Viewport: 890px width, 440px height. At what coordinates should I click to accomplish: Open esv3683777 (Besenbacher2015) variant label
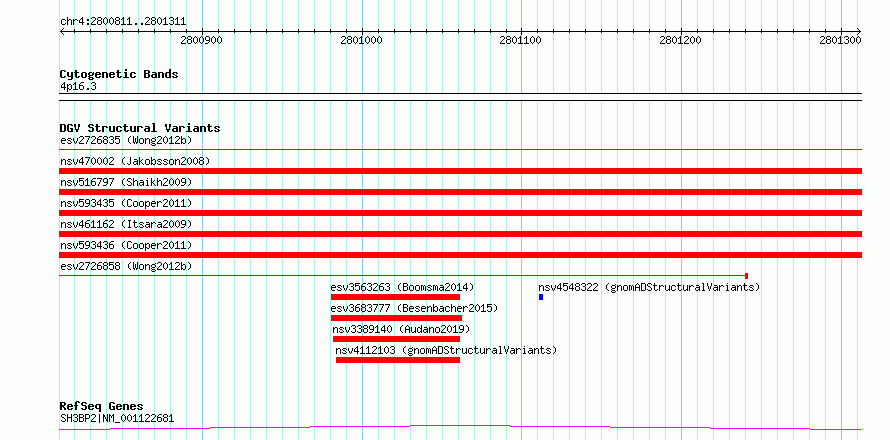pyautogui.click(x=414, y=308)
